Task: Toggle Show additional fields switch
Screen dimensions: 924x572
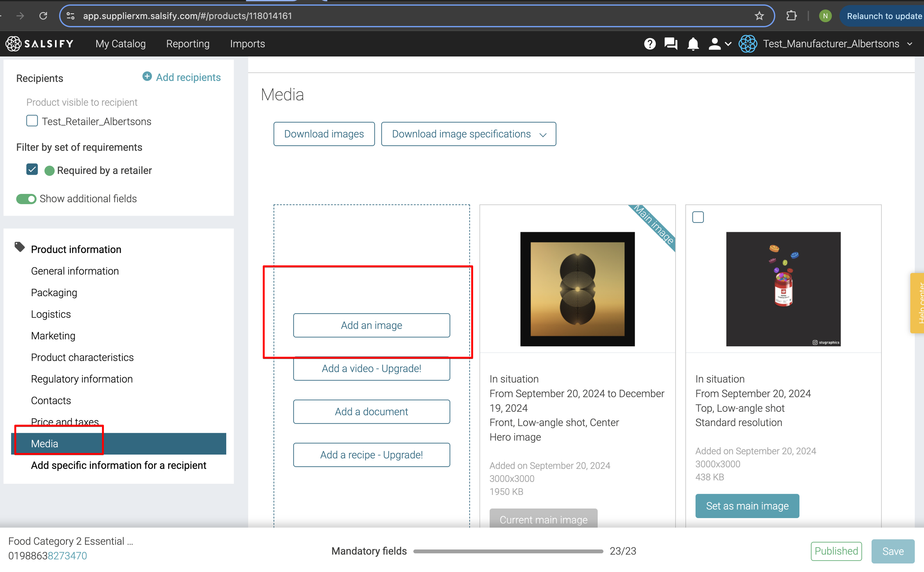Action: 26,199
